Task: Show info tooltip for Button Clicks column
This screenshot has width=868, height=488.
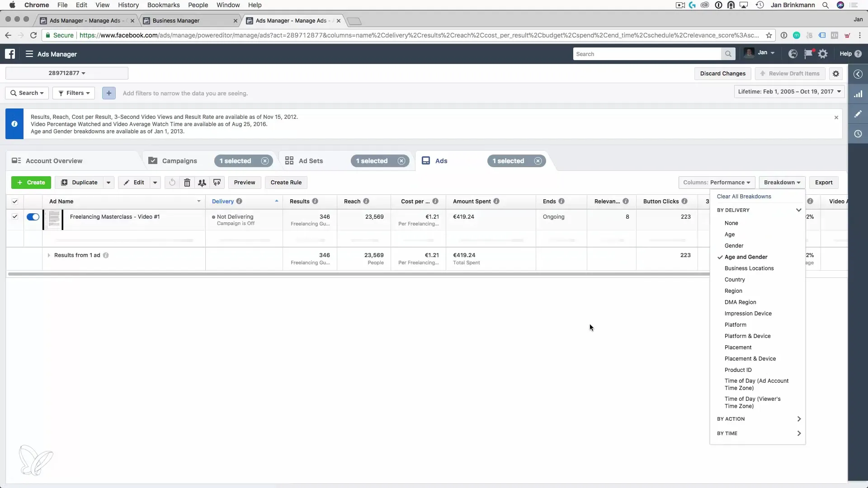Action: [x=684, y=201]
